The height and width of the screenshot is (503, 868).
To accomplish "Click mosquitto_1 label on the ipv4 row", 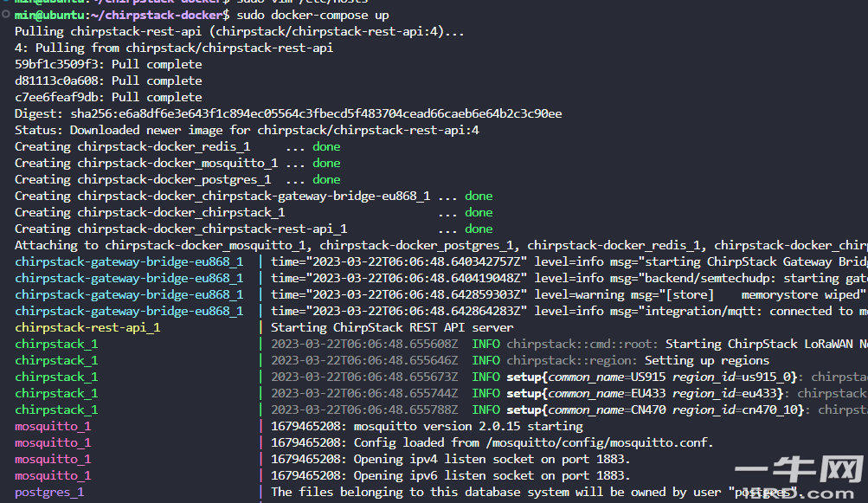I will click(x=53, y=459).
